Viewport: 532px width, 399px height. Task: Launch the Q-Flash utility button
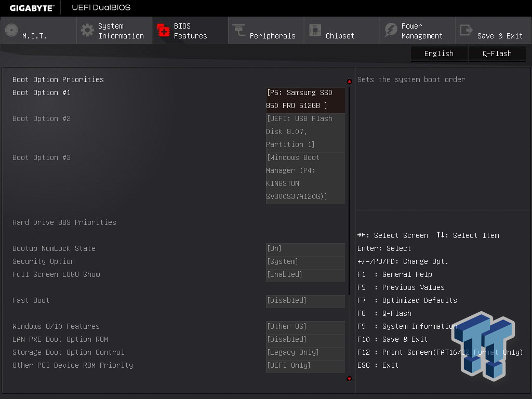point(497,54)
